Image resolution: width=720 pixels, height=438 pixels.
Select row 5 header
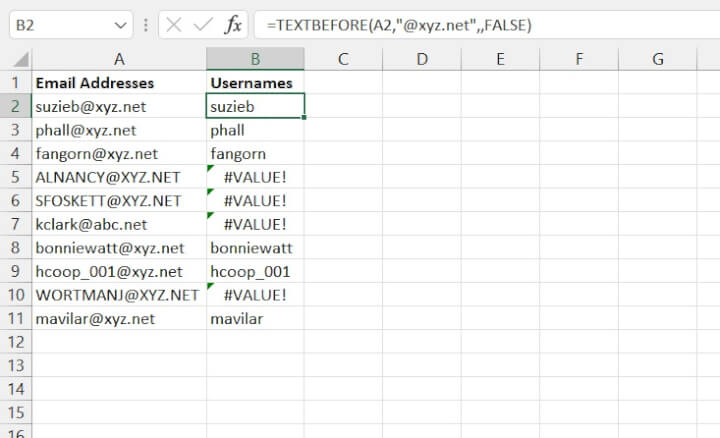16,177
